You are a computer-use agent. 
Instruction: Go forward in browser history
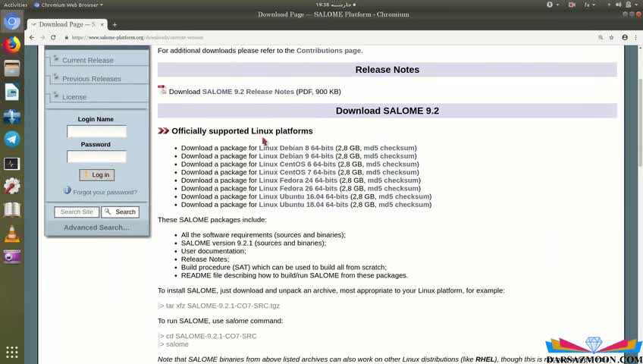pyautogui.click(x=42, y=37)
